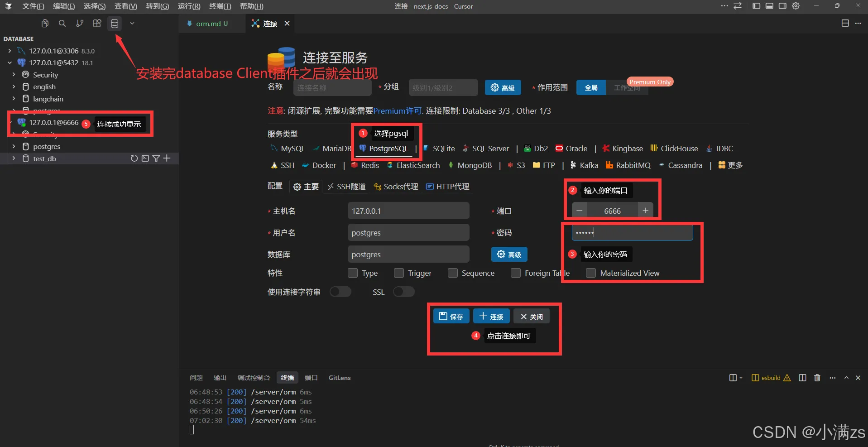Screen dimensions: 868x447
Task: Decrease port with minus button
Action: click(579, 211)
